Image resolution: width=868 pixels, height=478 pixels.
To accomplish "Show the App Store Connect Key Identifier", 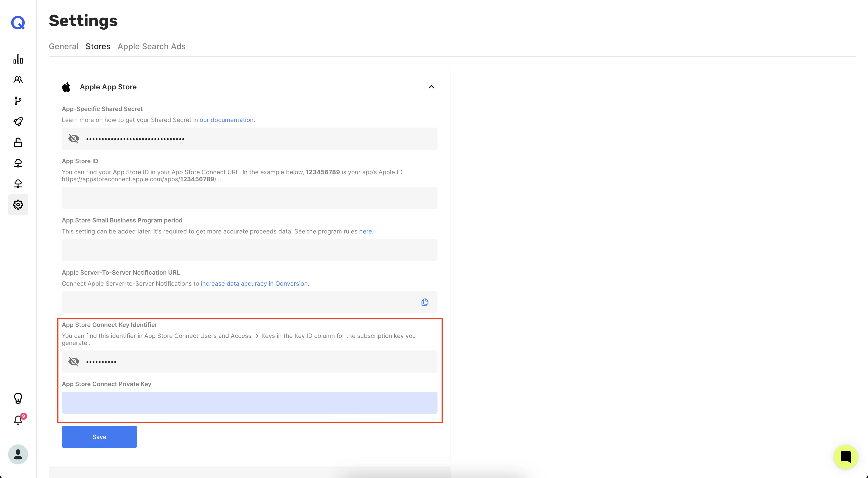I will [x=74, y=362].
